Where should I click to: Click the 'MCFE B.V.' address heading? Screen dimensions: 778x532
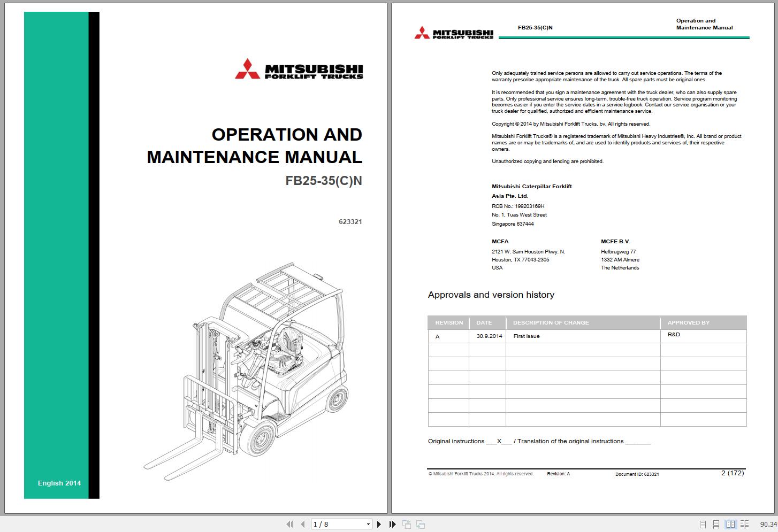click(615, 241)
